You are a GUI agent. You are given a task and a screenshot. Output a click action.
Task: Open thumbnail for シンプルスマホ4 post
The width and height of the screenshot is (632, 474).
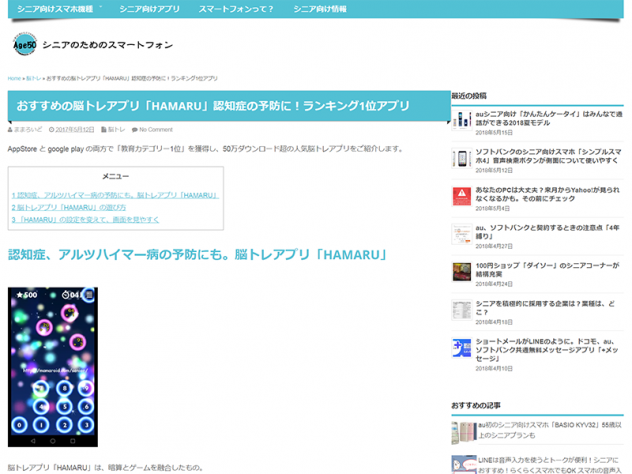click(462, 158)
